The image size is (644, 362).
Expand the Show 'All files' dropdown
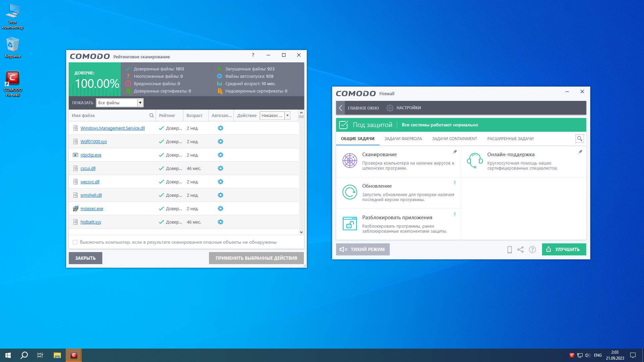140,103
